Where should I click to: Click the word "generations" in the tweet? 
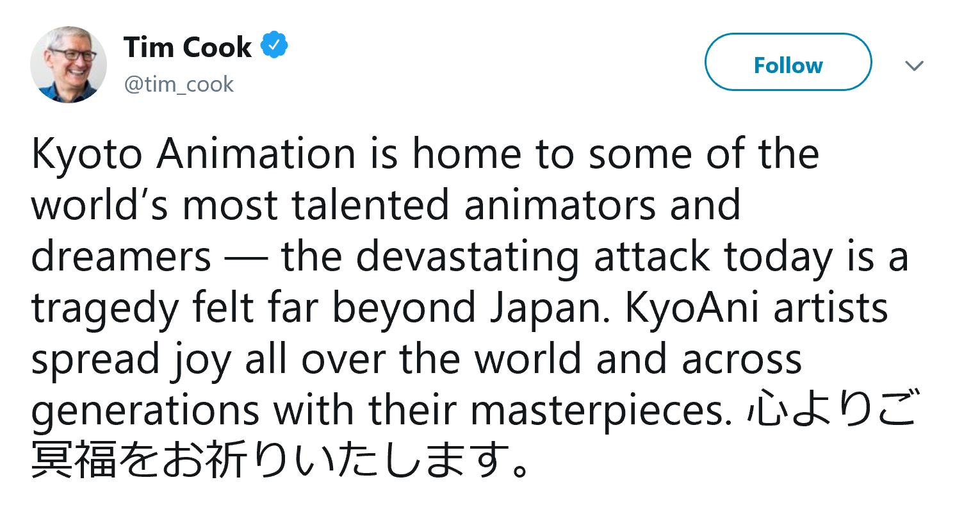pyautogui.click(x=145, y=411)
